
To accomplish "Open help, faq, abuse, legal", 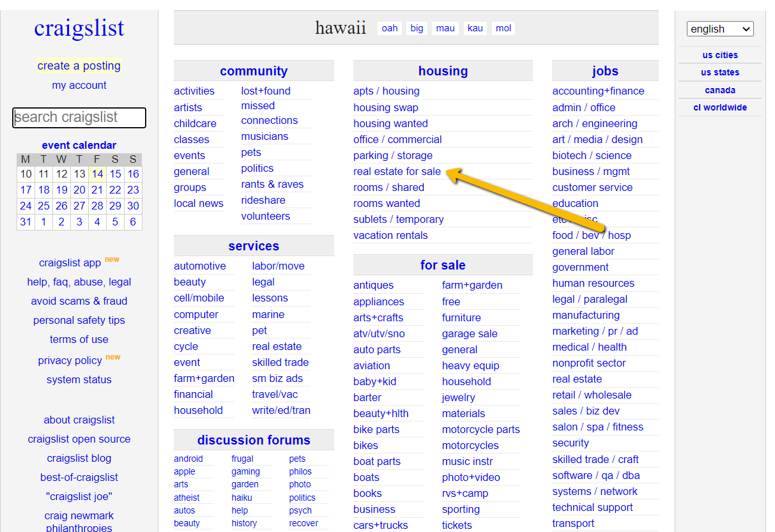I will [79, 282].
